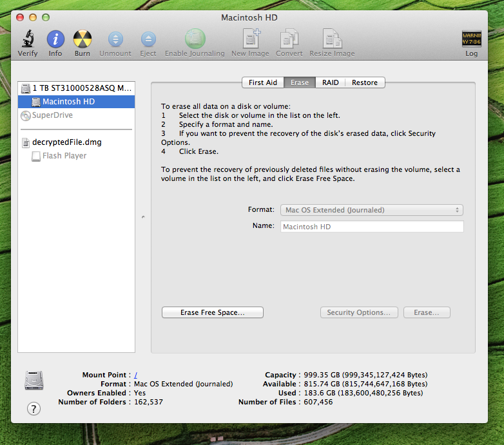Switch to the Erase tab
The height and width of the screenshot is (445, 504).
[x=300, y=82]
